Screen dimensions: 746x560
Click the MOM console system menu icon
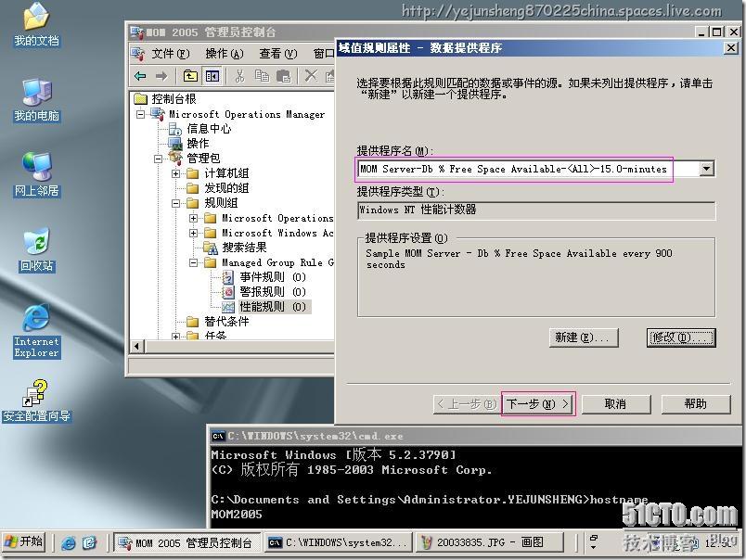tap(137, 32)
